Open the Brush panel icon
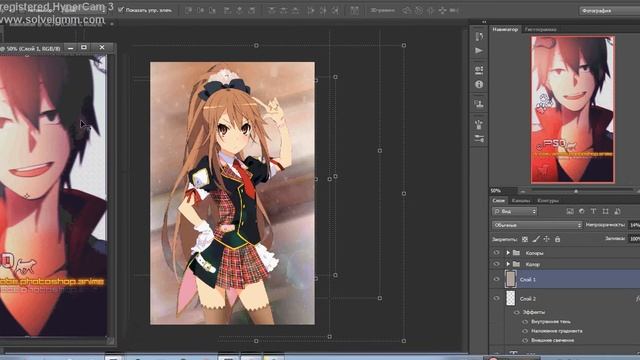Image resolution: width=640 pixels, height=360 pixels. pos(479,124)
